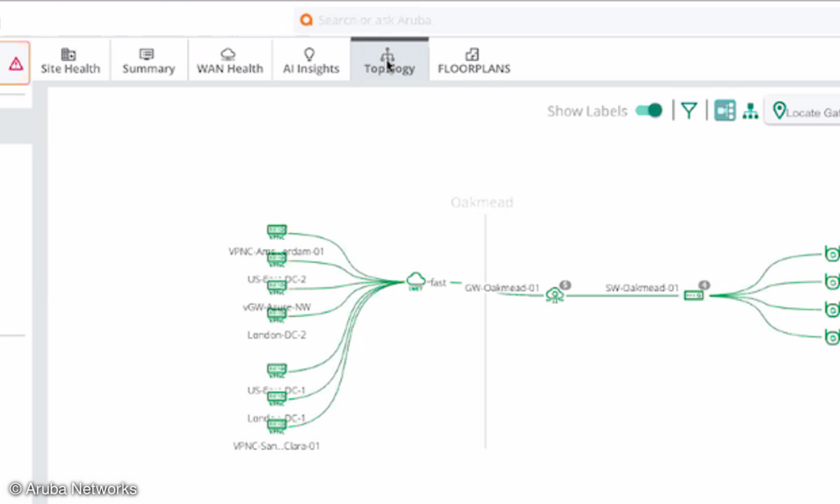Viewport: 840px width, 504px height.
Task: Click the count badge on the switch
Action: pos(704,285)
